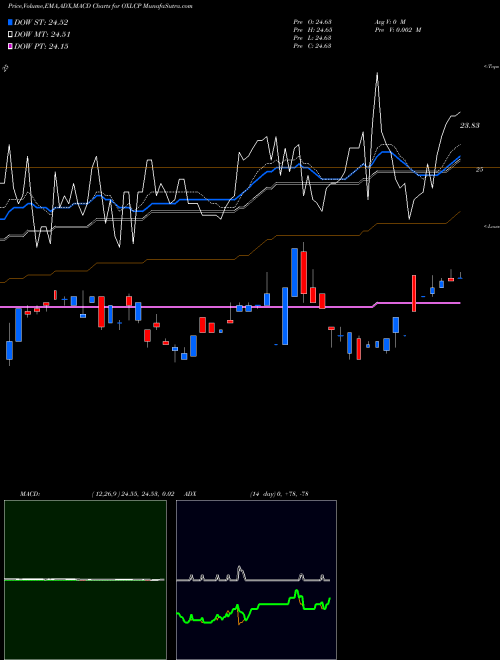
Task: Click the tallest blue candlestick in price chart
Action: (285, 316)
